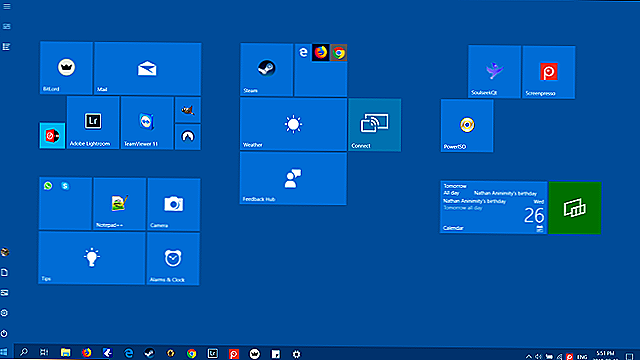Open the Skype small tile
640x360 pixels.
(x=65, y=186)
